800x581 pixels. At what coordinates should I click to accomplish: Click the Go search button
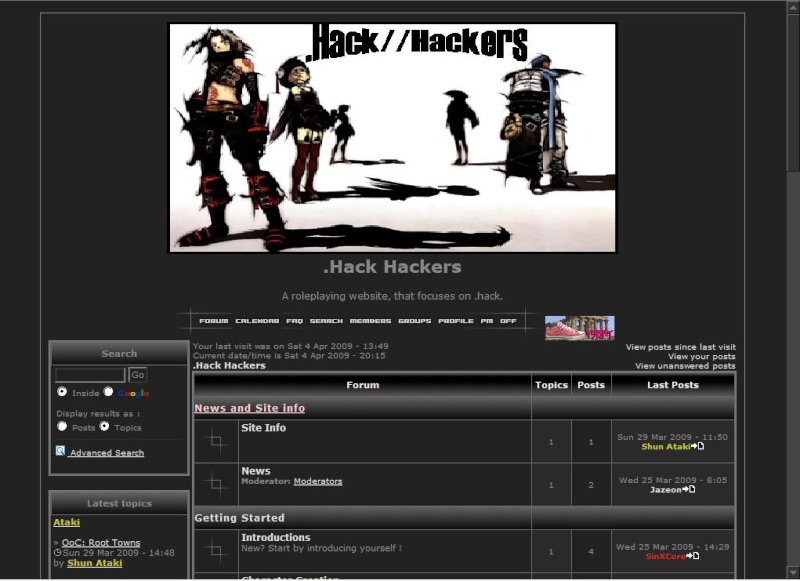138,375
